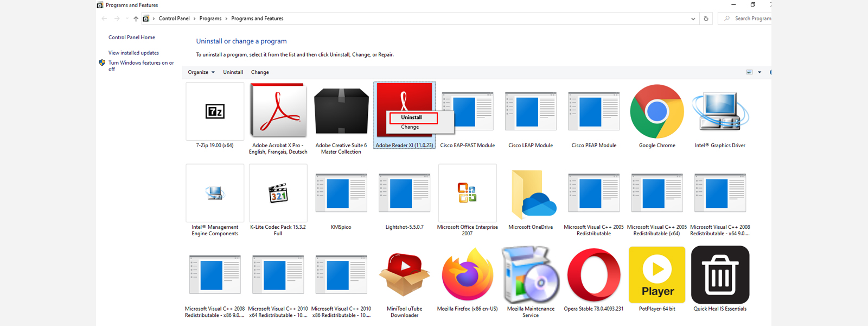This screenshot has width=868, height=326.
Task: Open the Organize dropdown menu
Action: (x=201, y=72)
